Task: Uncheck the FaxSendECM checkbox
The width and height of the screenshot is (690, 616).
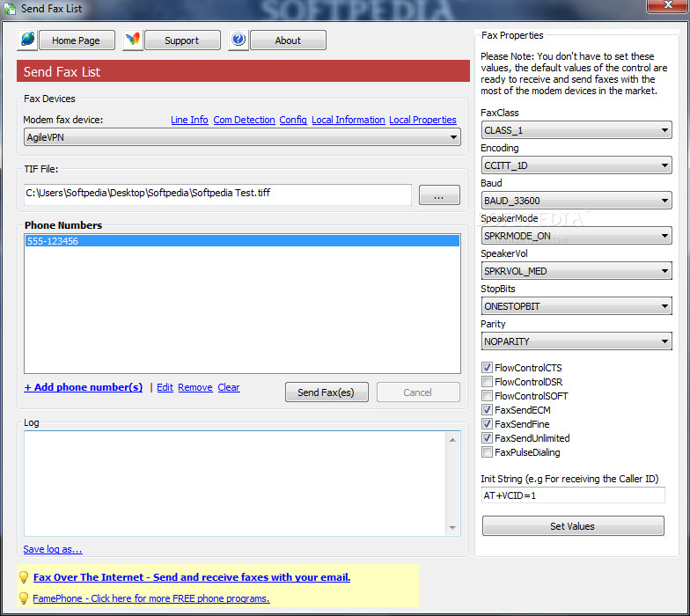Action: point(487,410)
